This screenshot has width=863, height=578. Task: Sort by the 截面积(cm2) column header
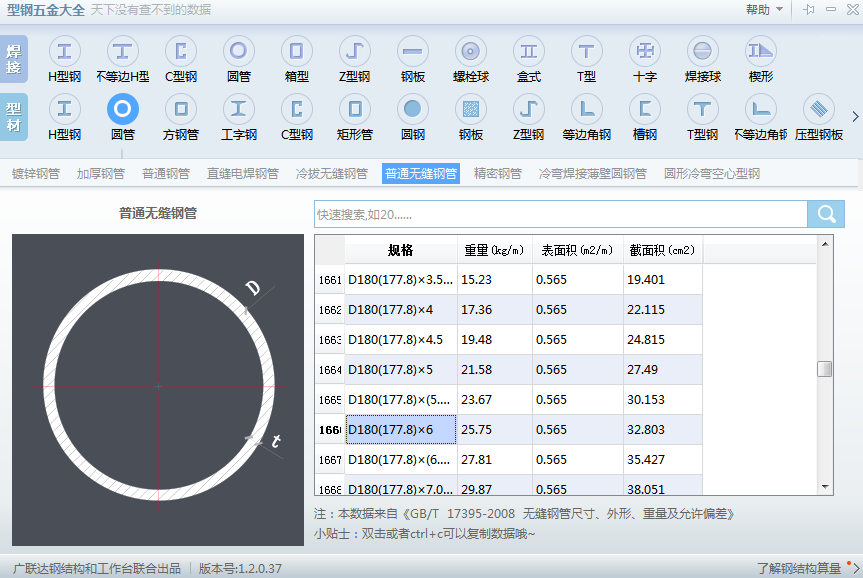[663, 250]
